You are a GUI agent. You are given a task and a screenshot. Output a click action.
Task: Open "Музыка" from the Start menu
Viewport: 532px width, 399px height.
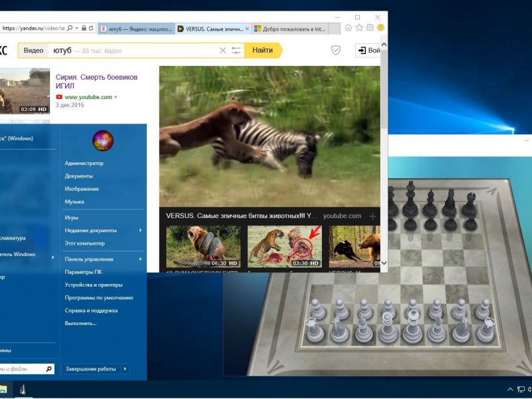[x=74, y=202]
